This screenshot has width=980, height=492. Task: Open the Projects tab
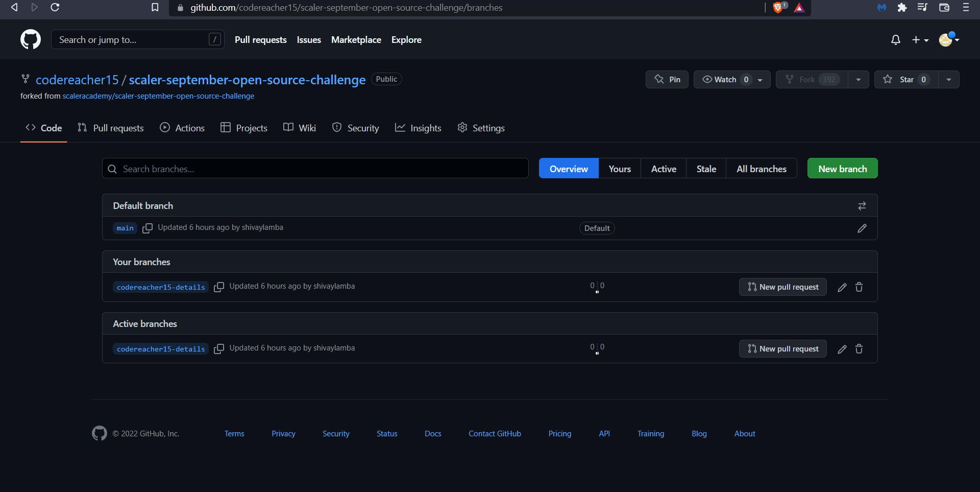click(244, 128)
